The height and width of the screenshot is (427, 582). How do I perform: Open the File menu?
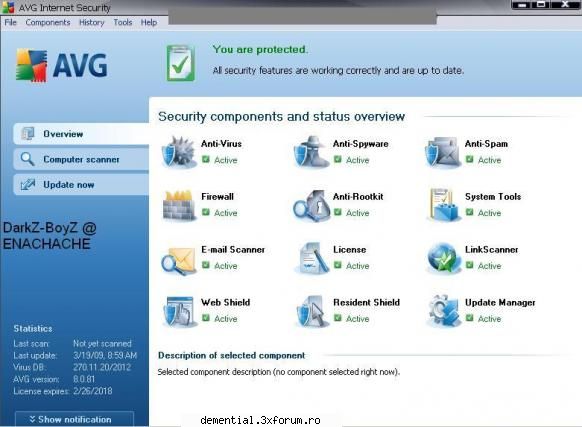pos(10,22)
